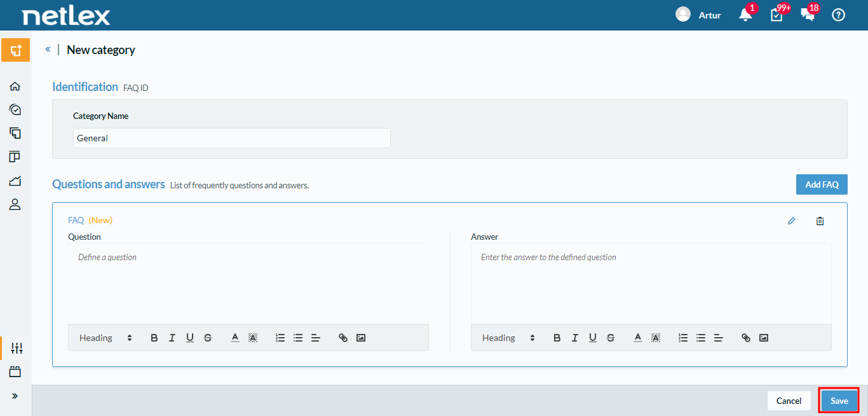Open text color picker in Question editor
The image size is (868, 416).
(x=234, y=338)
